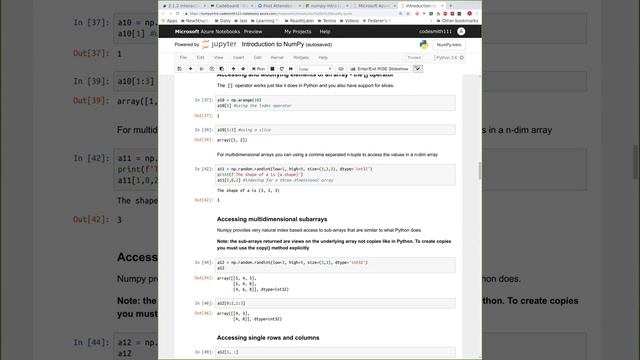
Task: Switch to the Codeboard browser tab
Action: pyautogui.click(x=231, y=6)
